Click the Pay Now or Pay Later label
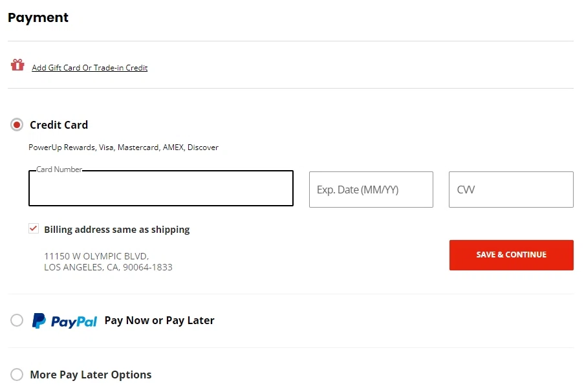This screenshot has width=584, height=392. tap(159, 320)
